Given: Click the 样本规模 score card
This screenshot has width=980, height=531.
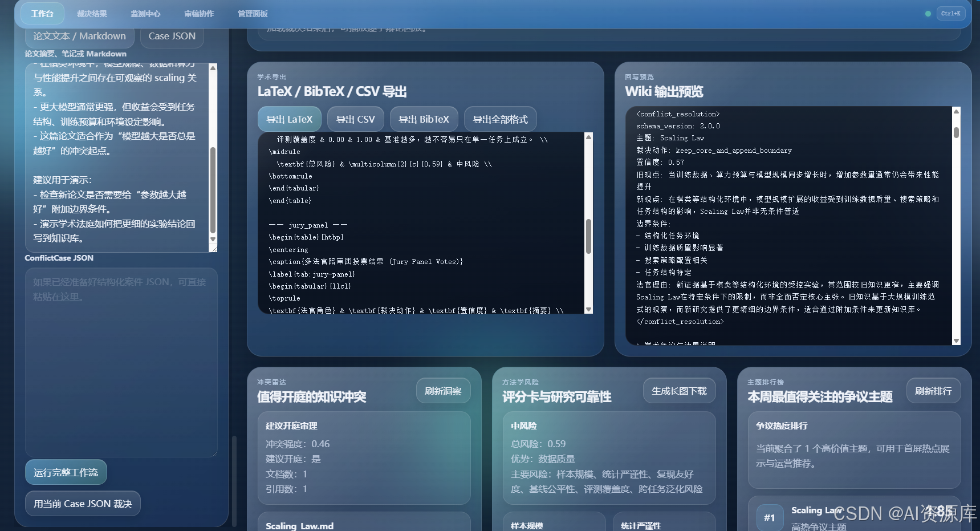Looking at the screenshot, I should pos(554,522).
